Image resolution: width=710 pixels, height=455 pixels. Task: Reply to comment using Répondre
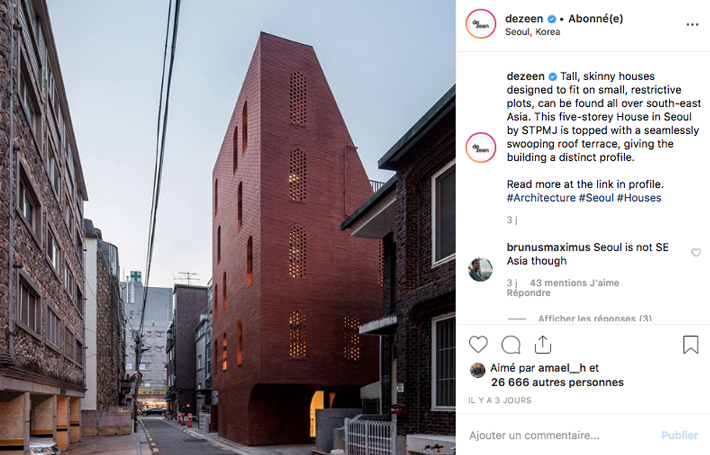click(528, 293)
